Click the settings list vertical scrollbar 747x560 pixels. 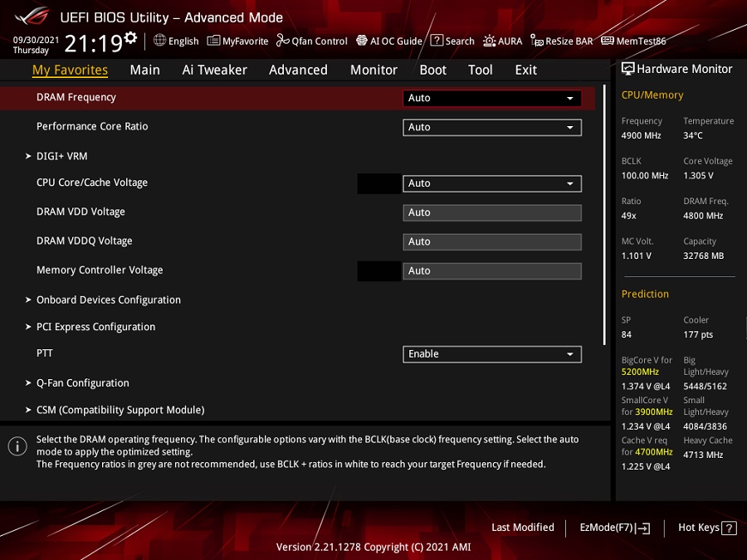point(604,215)
